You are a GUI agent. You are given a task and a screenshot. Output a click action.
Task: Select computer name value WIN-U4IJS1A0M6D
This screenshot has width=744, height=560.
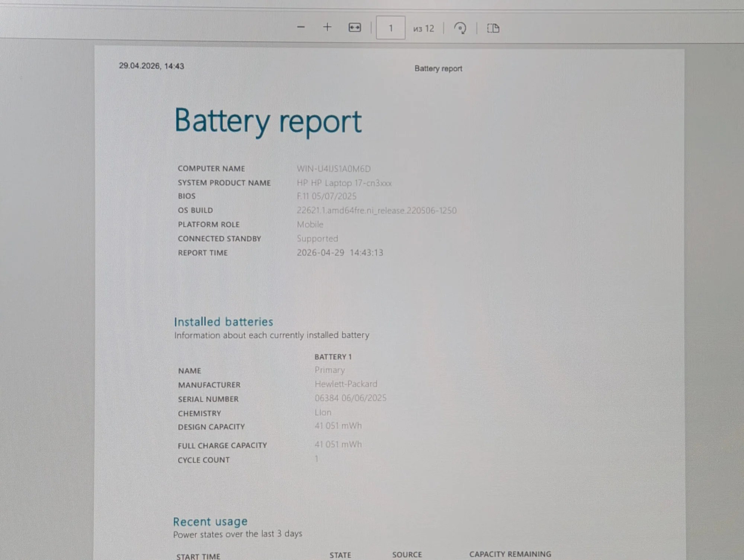point(334,169)
